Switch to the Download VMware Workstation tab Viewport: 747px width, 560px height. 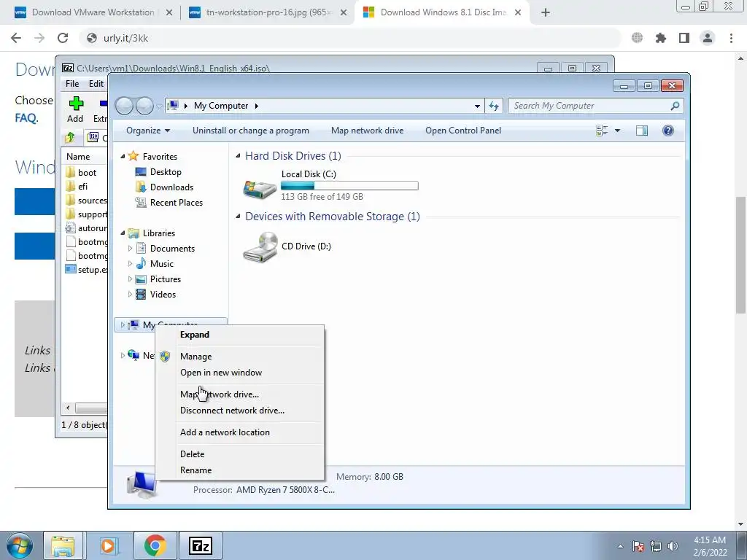pos(93,12)
